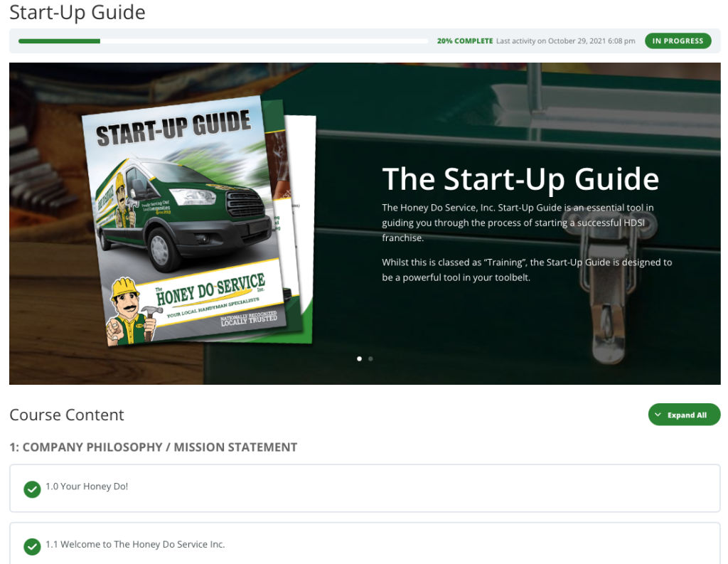Screen dimensions: 728x564
Task: Select the first carousel slide dot
Action: pos(359,358)
